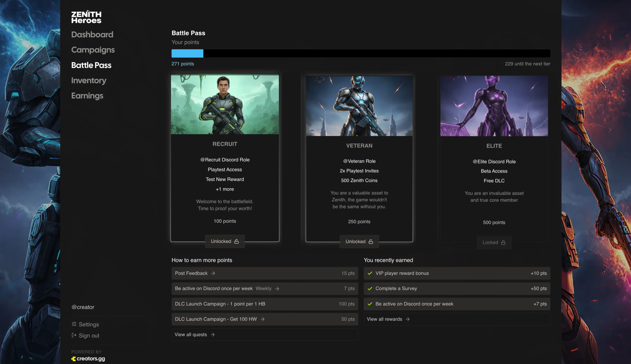Open the Dashboard menu item
Image resolution: width=631 pixels, height=364 pixels.
coord(92,35)
